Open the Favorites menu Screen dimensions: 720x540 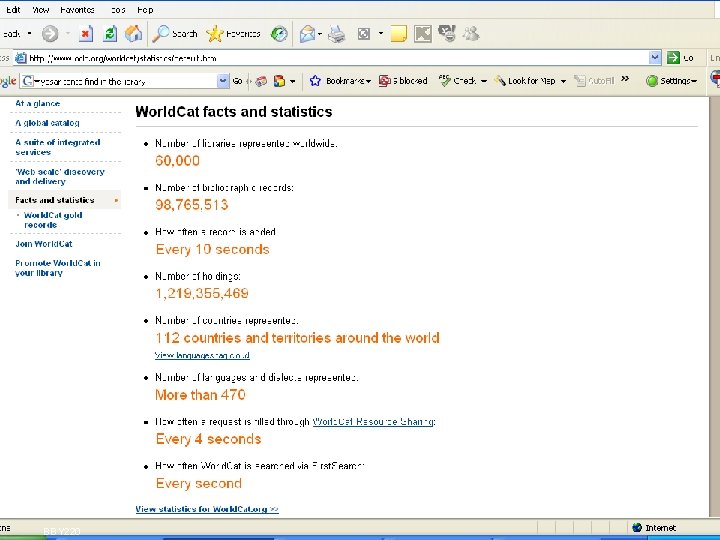tap(77, 10)
